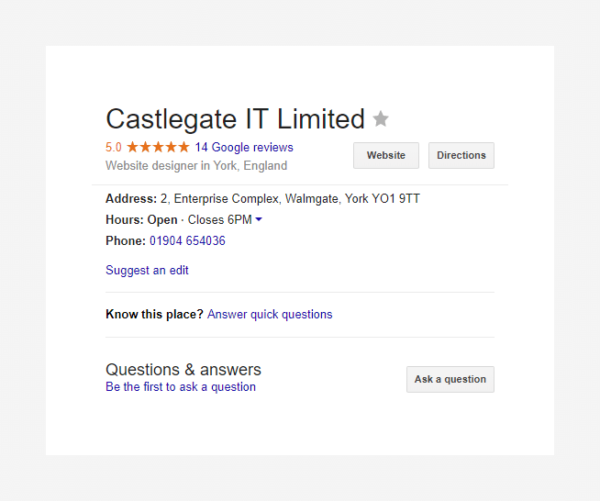Viewport: 600px width, 501px height.
Task: Open Be the first to ask a question
Action: click(181, 387)
